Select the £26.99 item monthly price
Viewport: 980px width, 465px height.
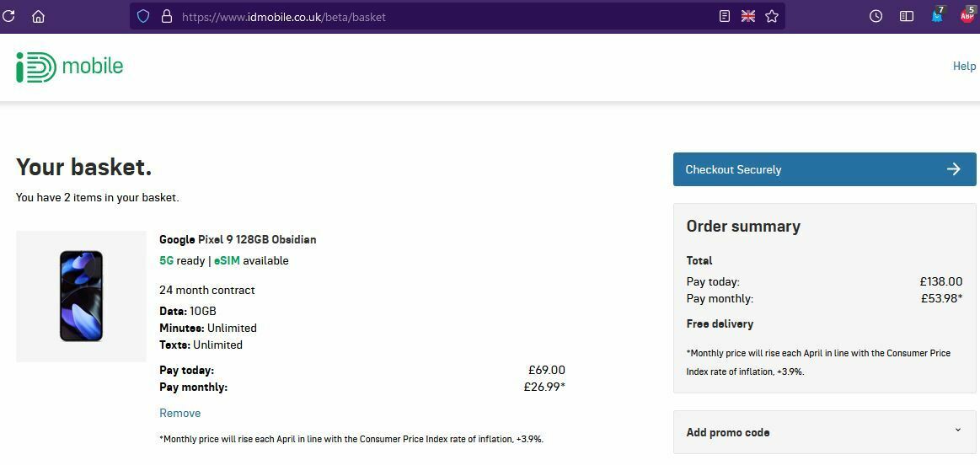pyautogui.click(x=544, y=387)
